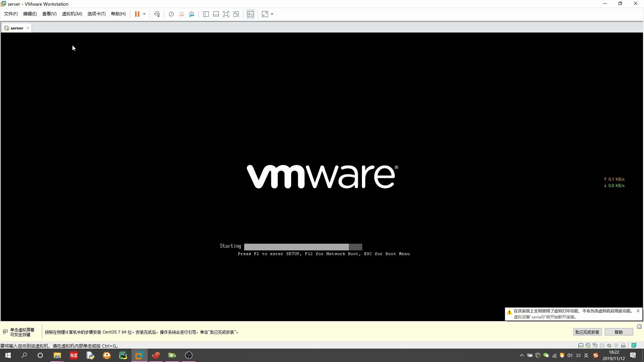The width and height of the screenshot is (644, 362).
Task: Click the CD/DVD device status icon
Action: (588, 346)
